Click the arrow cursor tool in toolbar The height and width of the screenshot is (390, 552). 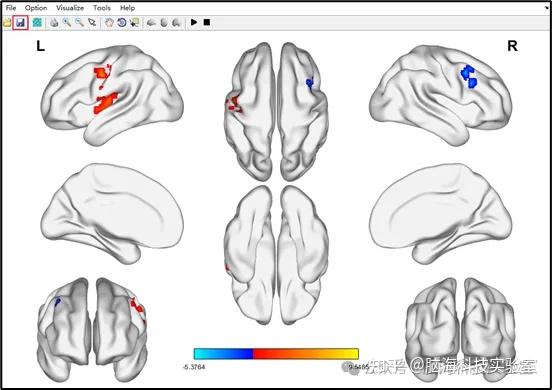92,23
